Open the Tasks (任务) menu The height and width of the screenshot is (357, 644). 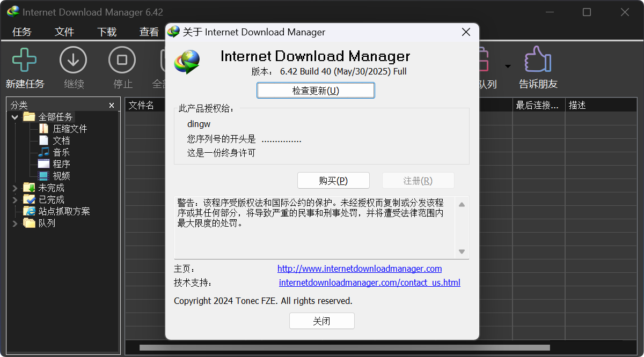(x=22, y=32)
